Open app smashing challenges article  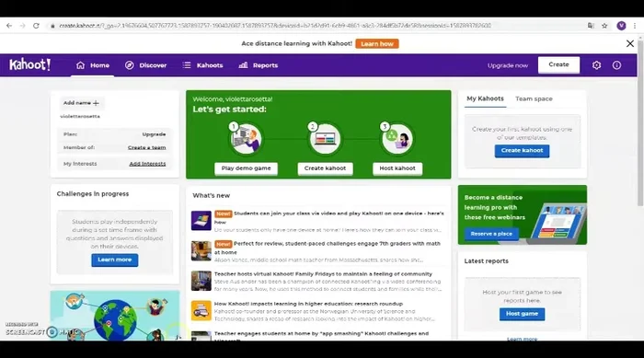point(321,335)
